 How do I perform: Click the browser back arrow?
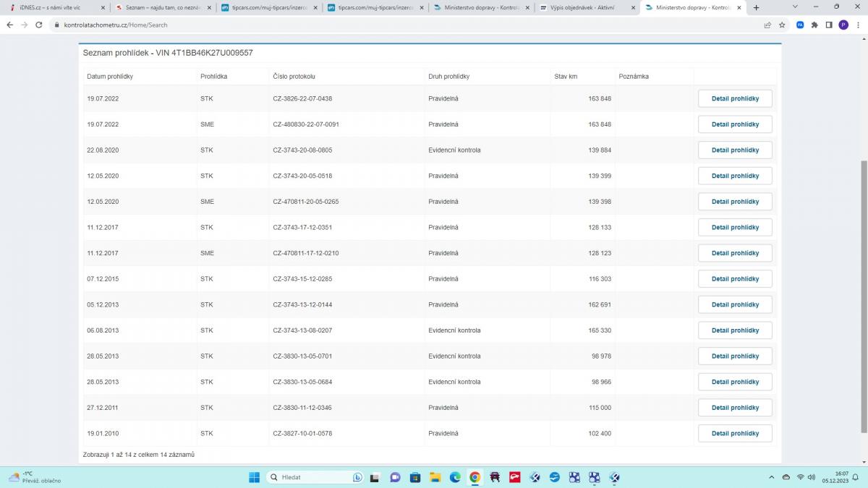pyautogui.click(x=10, y=25)
